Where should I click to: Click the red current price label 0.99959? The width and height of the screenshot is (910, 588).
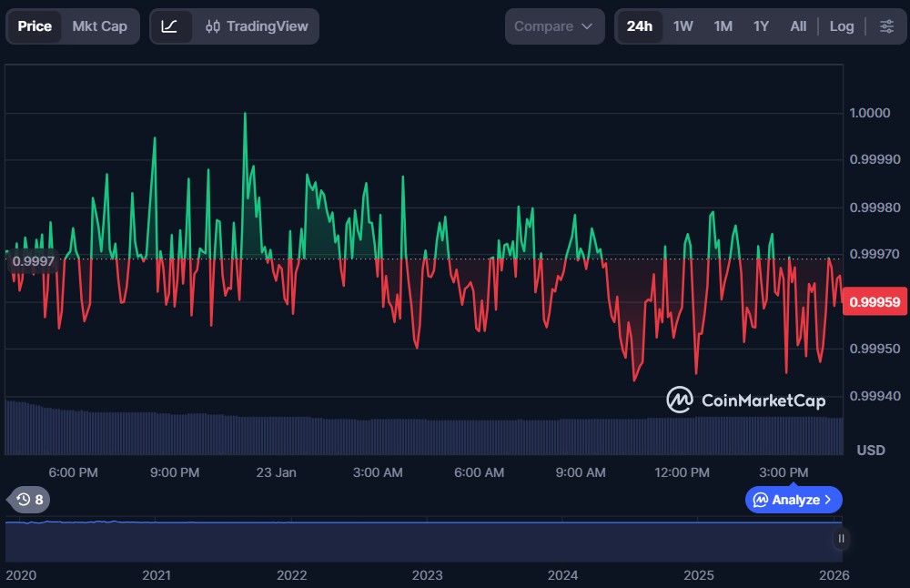(875, 301)
